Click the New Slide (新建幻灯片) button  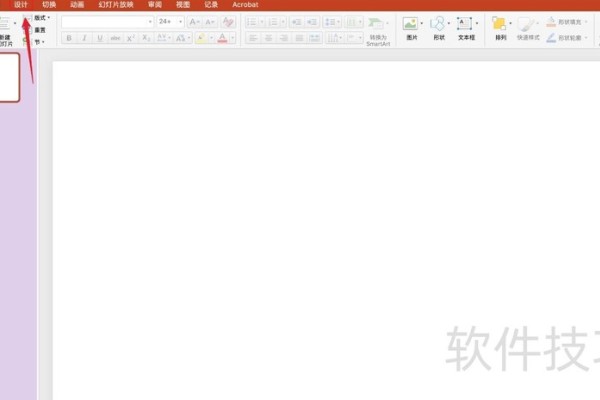pos(5,31)
